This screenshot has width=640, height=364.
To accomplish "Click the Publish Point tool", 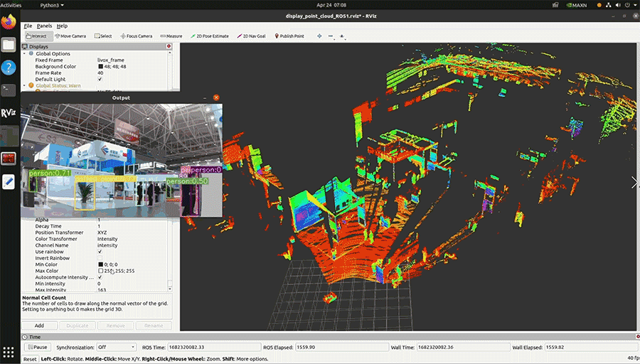I will pyautogui.click(x=288, y=36).
